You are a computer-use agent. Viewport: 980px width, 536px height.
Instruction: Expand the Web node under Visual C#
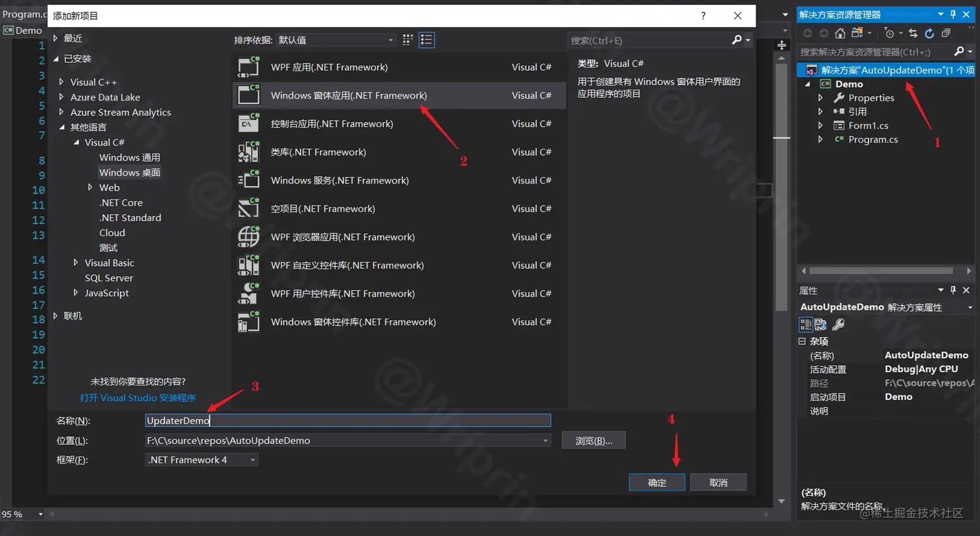coord(91,187)
